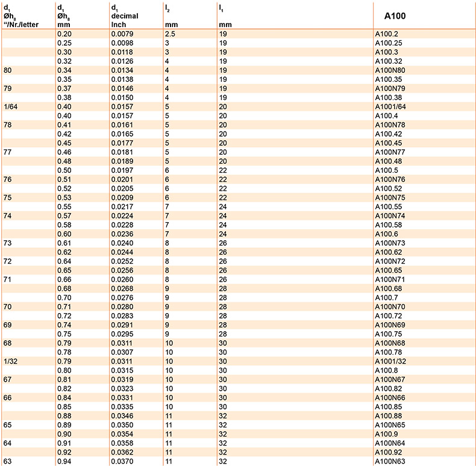Screen dimensions: 476x466
Task: Select the A100N80 product code
Action: click(x=390, y=70)
